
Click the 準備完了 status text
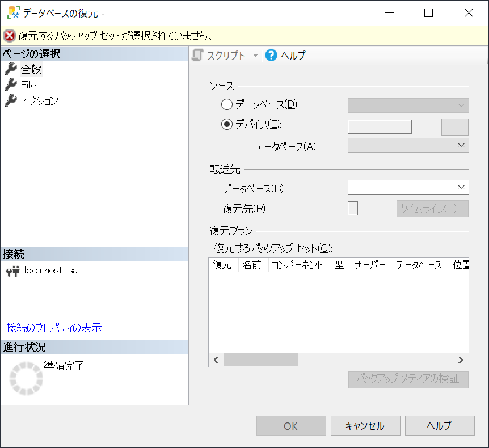click(64, 366)
